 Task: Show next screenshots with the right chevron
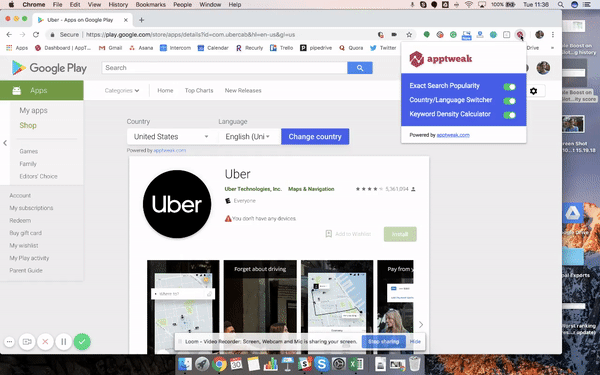pyautogui.click(x=421, y=324)
